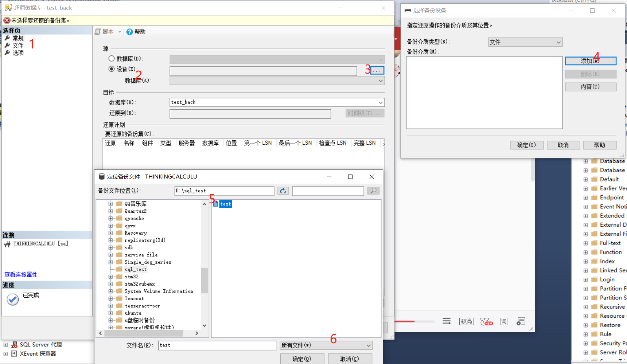Select the Single_dog_series folder
This screenshot has width=627, height=364.
(148, 262)
